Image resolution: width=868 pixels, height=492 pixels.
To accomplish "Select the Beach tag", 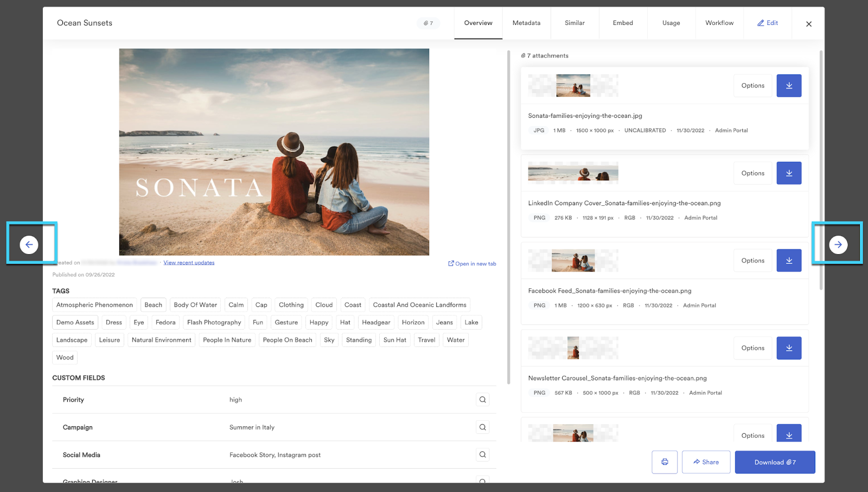I will (153, 305).
